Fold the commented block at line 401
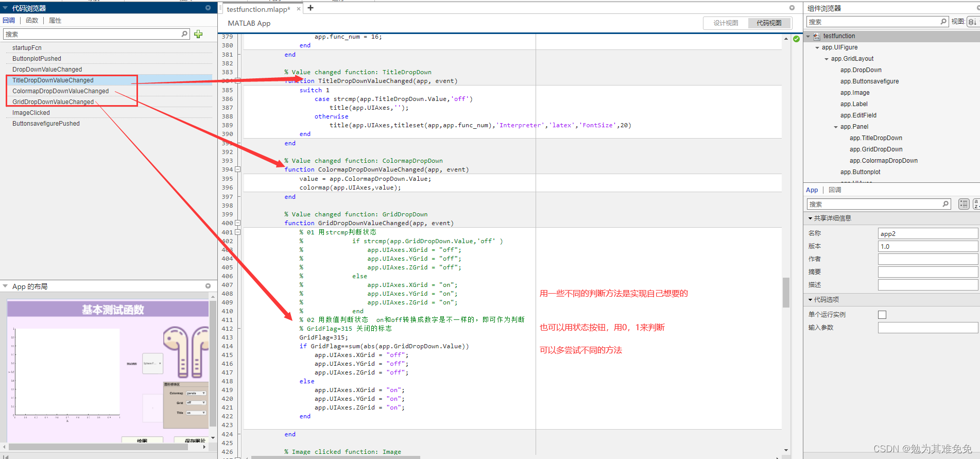 237,232
